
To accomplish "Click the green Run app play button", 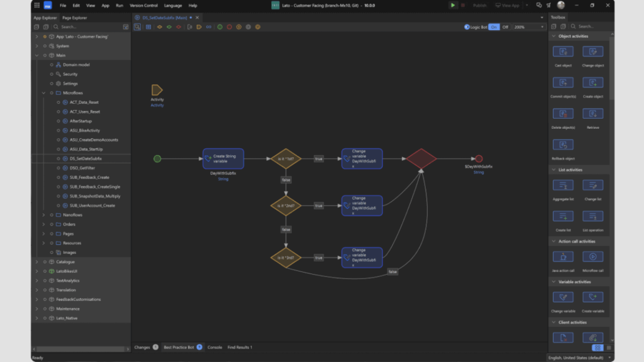I will coord(453,5).
